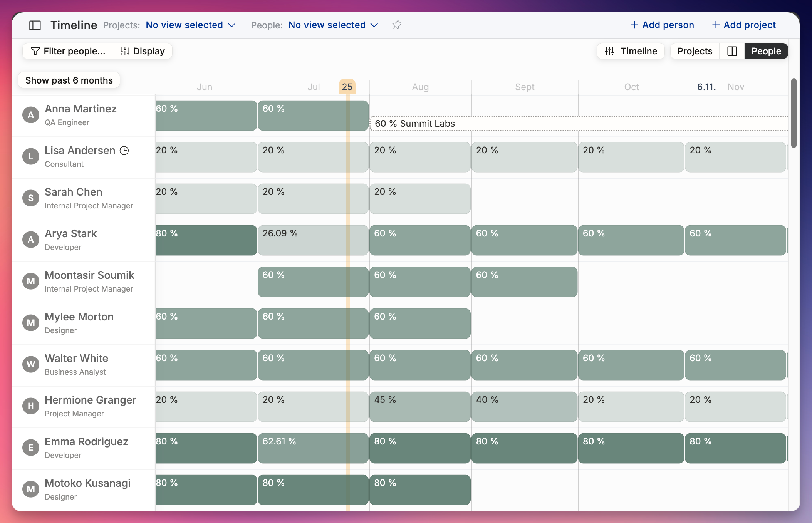Click Anna Martinez's avatar circle
This screenshot has width=812, height=523.
coord(31,115)
